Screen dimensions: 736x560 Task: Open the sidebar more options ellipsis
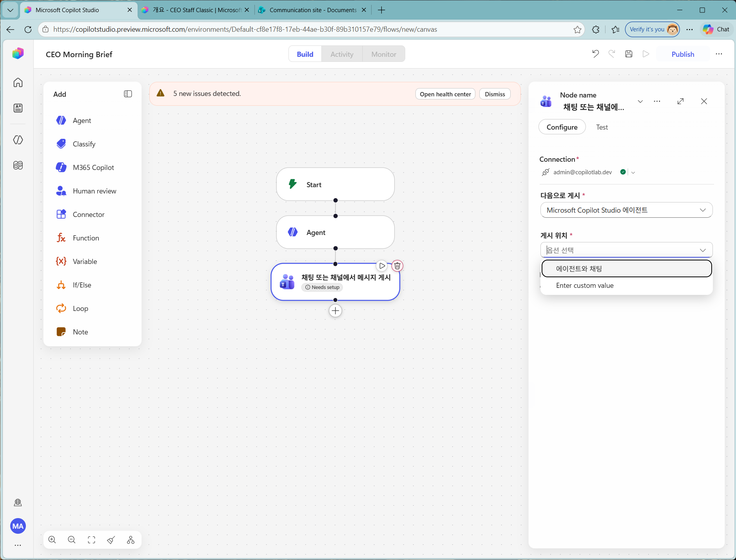point(18,545)
